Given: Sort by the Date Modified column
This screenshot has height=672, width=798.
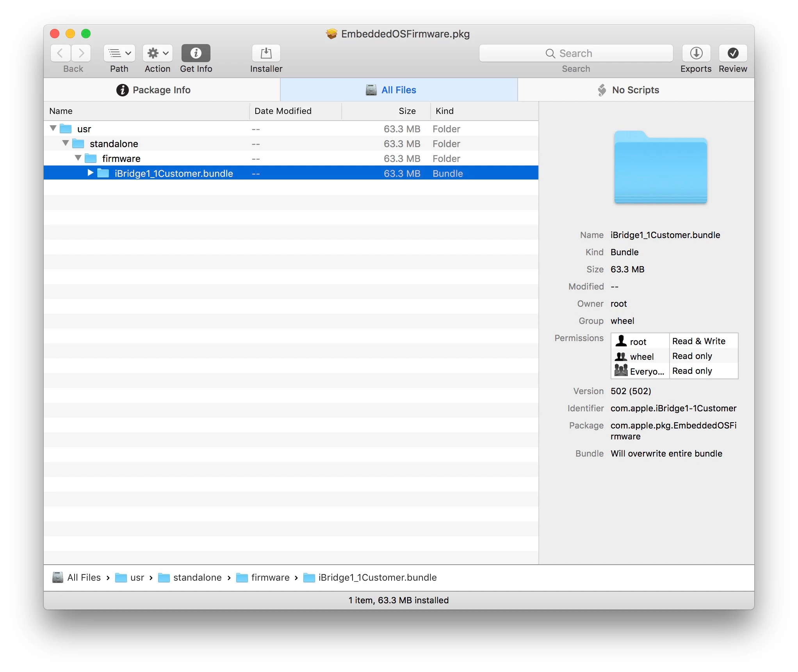Looking at the screenshot, I should [x=295, y=111].
